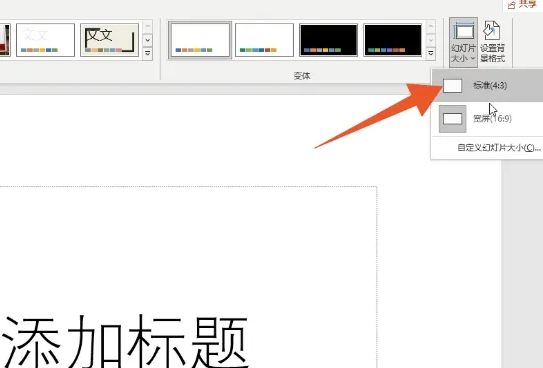
Task: Choose the Standard (4:3) slide size option
Action: point(487,86)
